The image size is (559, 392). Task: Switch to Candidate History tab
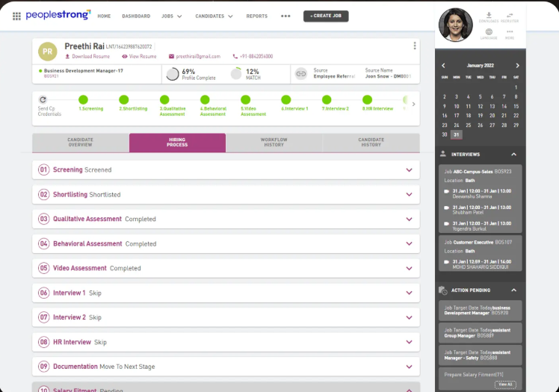[371, 143]
